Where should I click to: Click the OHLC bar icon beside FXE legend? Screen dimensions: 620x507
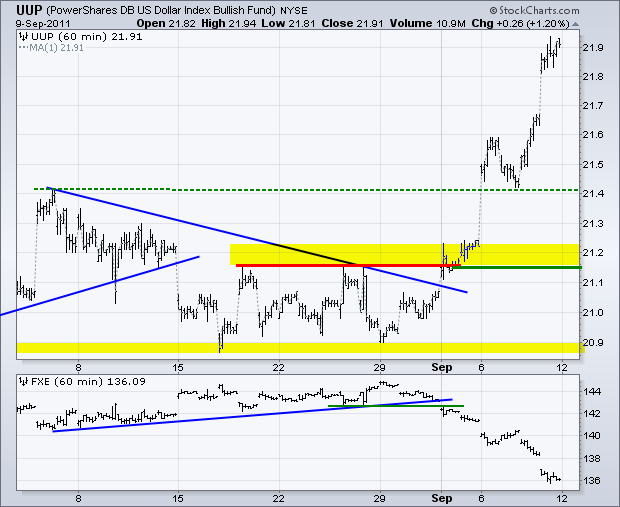pos(24,382)
